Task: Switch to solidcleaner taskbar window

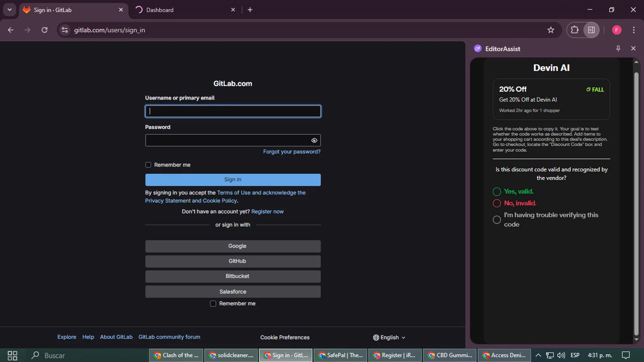Action: tap(231, 355)
